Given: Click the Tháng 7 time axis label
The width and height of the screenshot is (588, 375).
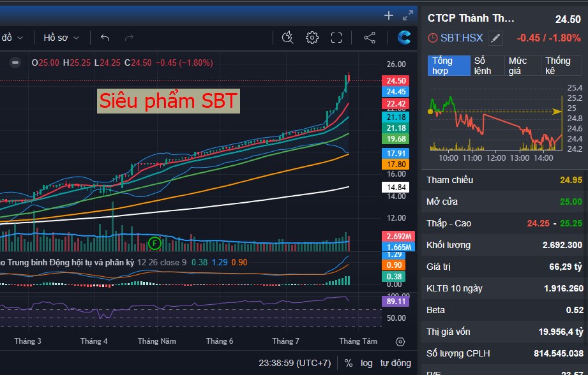Looking at the screenshot, I should (285, 341).
